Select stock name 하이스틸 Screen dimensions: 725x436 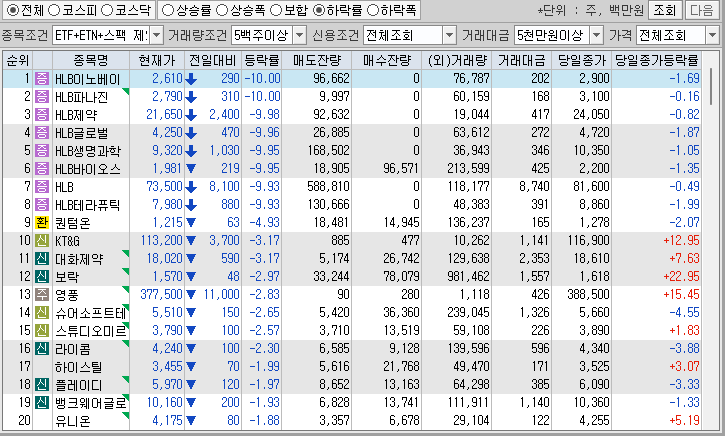tap(78, 368)
